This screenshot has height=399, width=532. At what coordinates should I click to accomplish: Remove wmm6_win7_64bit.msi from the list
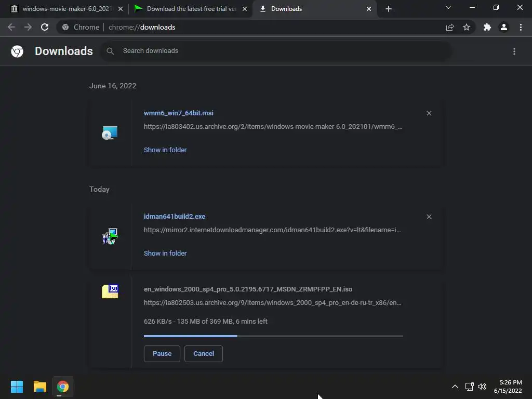(x=429, y=113)
